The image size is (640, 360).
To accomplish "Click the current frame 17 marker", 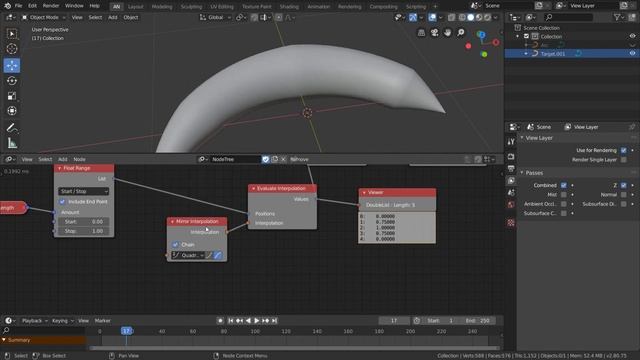I will pos(127,331).
